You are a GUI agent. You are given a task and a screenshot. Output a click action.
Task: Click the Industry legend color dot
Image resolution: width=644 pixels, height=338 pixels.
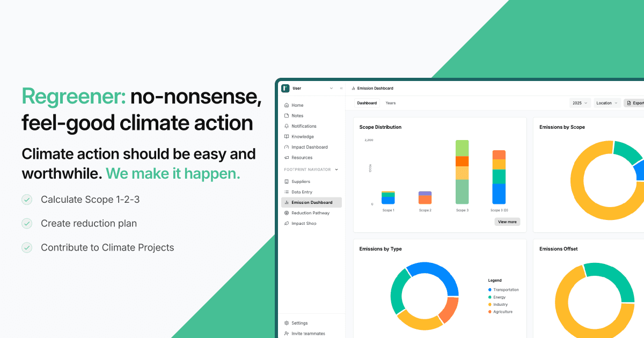[x=490, y=305]
